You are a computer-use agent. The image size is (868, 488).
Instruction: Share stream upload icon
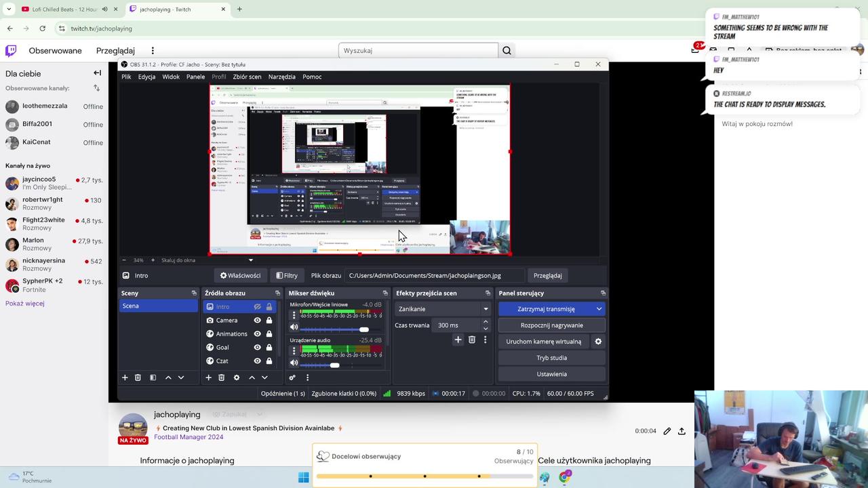coord(682,431)
